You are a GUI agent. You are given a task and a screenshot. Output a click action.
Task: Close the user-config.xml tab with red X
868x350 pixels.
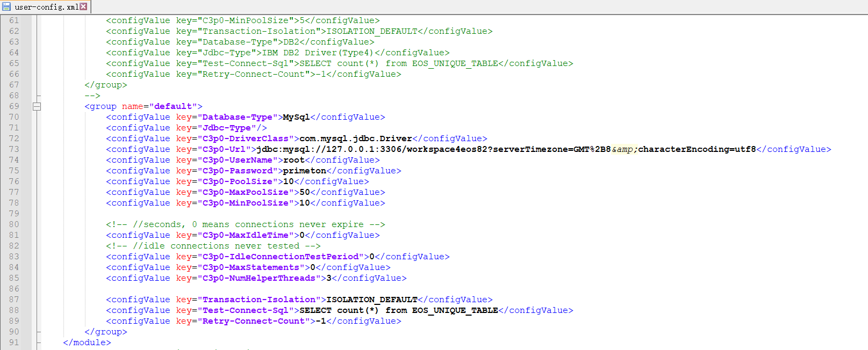[83, 7]
